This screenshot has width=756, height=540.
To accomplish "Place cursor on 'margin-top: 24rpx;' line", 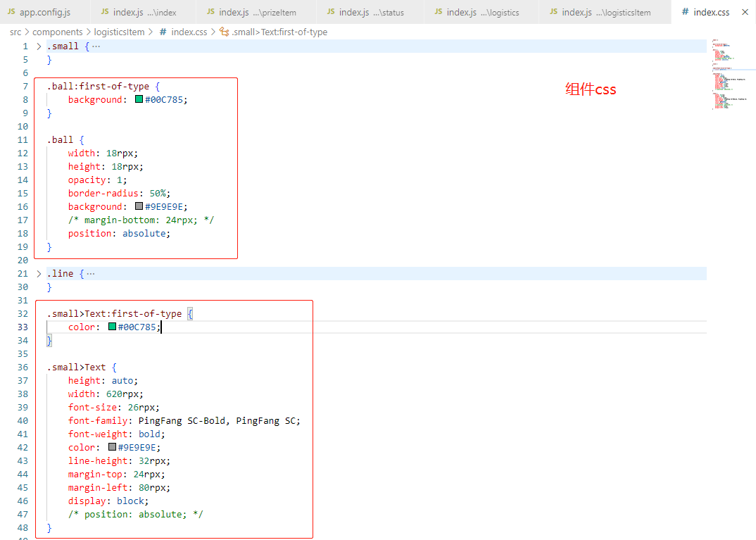I will (116, 474).
